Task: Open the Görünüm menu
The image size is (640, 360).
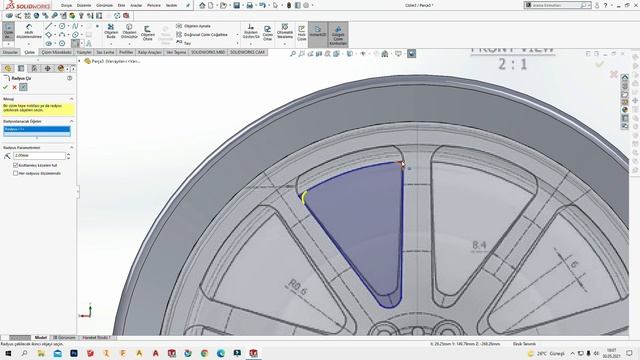Action: (104, 5)
